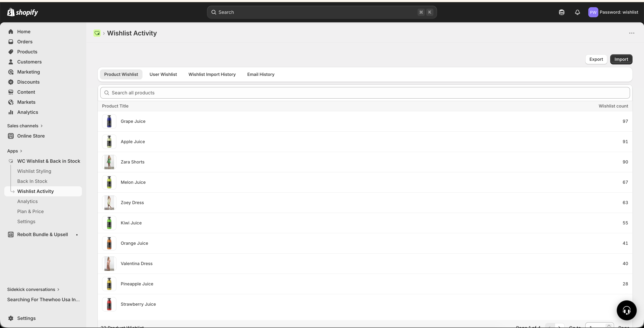
Task: Click the Online Store icon
Action: (11, 136)
